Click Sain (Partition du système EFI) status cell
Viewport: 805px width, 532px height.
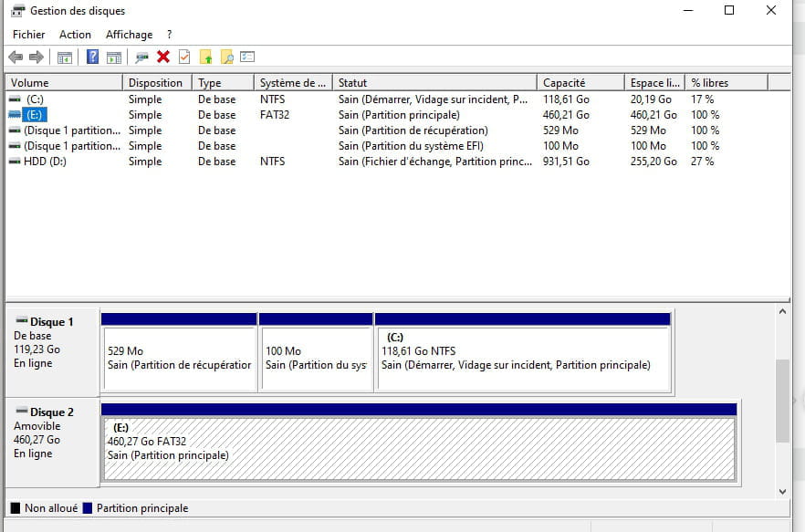411,146
